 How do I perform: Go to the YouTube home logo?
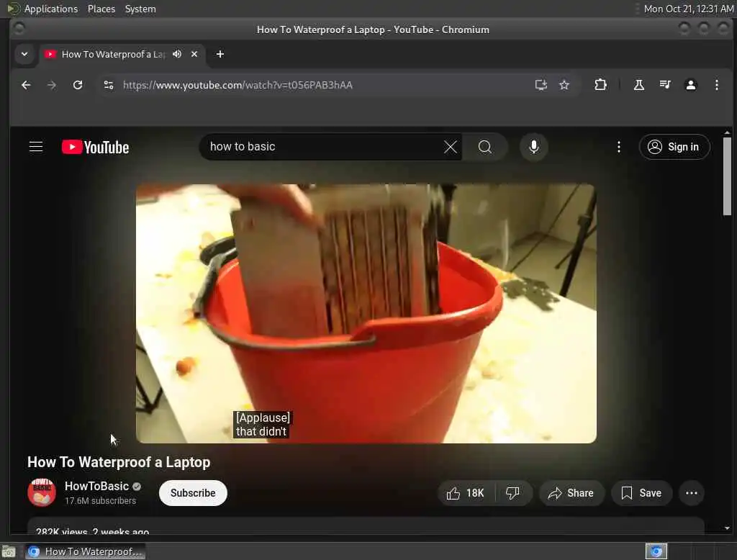pyautogui.click(x=95, y=147)
